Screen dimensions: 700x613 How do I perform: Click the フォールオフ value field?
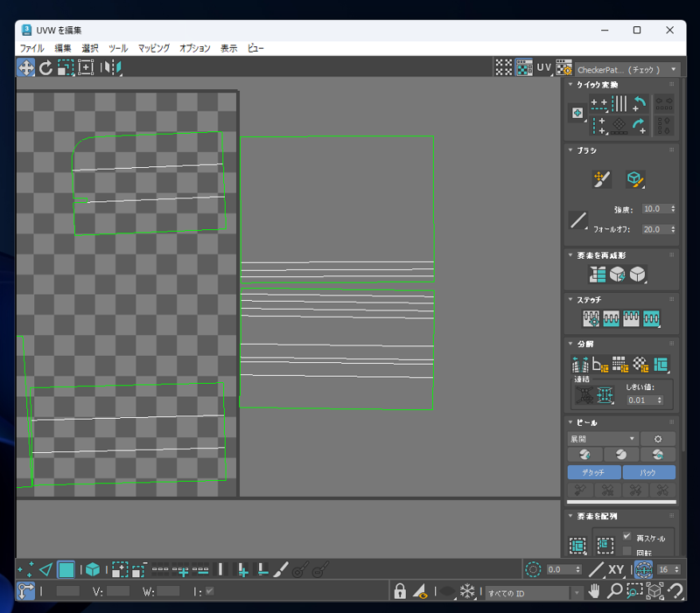654,229
